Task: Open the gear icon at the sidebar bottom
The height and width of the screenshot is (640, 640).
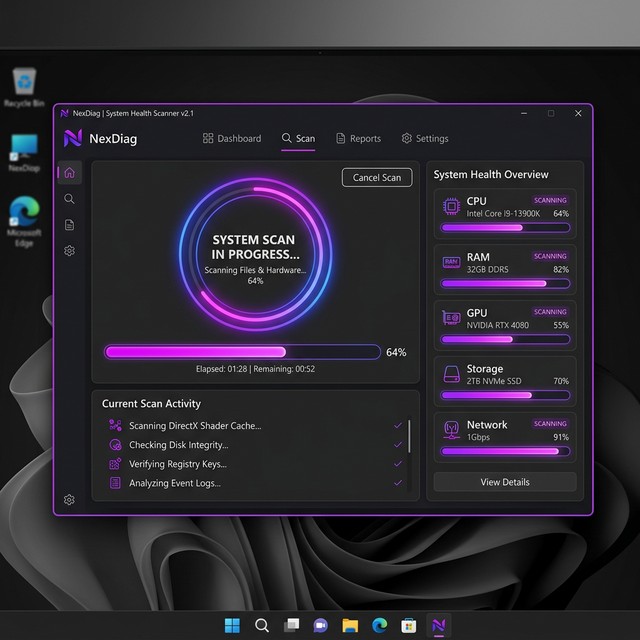Action: [69, 500]
